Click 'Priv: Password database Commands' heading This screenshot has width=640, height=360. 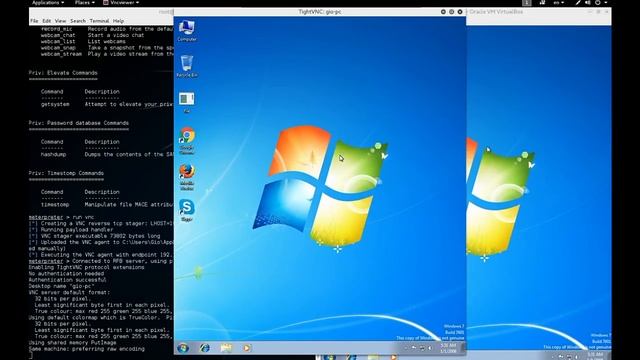[79, 123]
